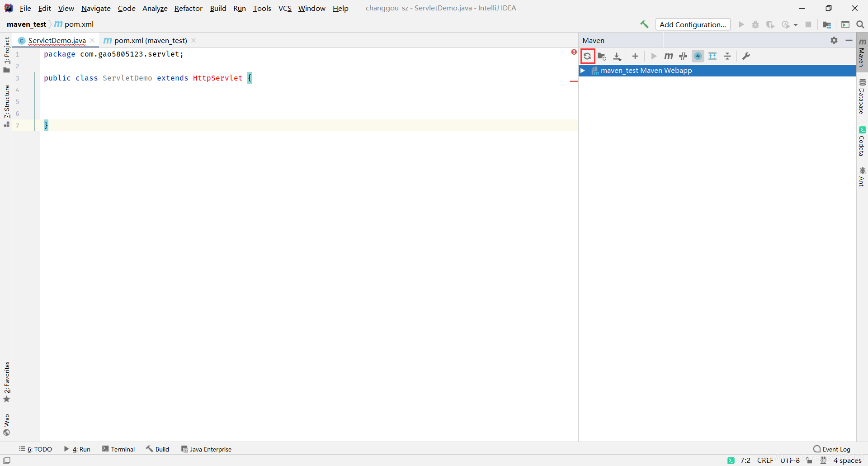
Task: Toggle the Maven side tab
Action: point(862,52)
